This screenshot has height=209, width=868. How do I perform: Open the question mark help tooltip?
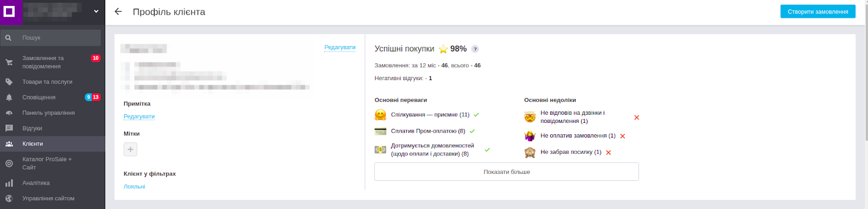pyautogui.click(x=475, y=49)
